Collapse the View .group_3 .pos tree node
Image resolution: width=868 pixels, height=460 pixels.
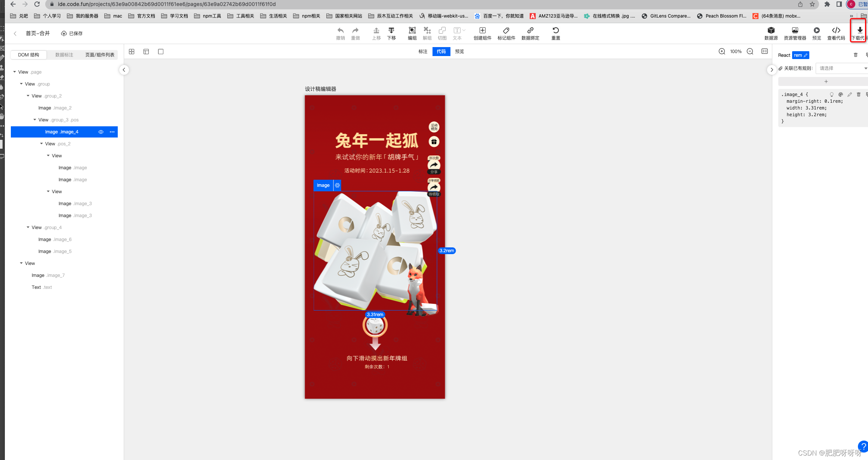tap(35, 120)
